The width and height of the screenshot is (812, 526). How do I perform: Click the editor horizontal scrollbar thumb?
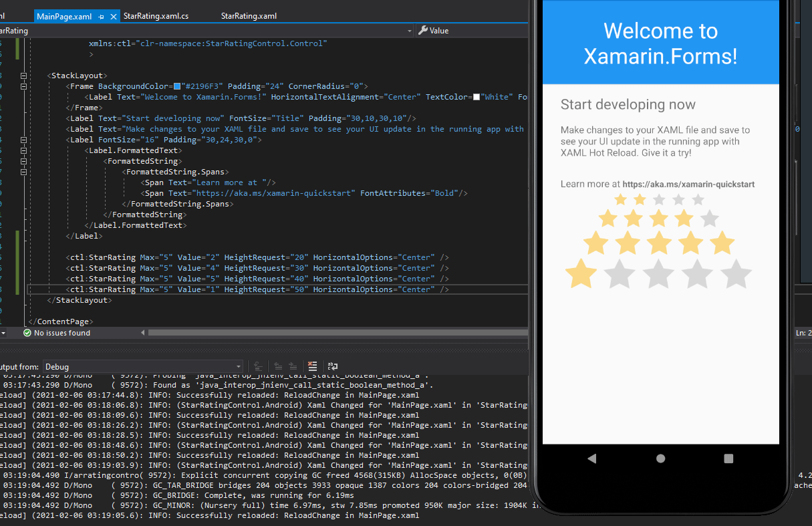[x=337, y=333]
